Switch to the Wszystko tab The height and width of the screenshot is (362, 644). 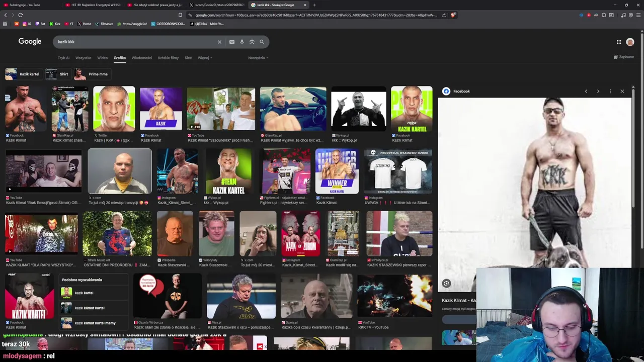coord(83,58)
